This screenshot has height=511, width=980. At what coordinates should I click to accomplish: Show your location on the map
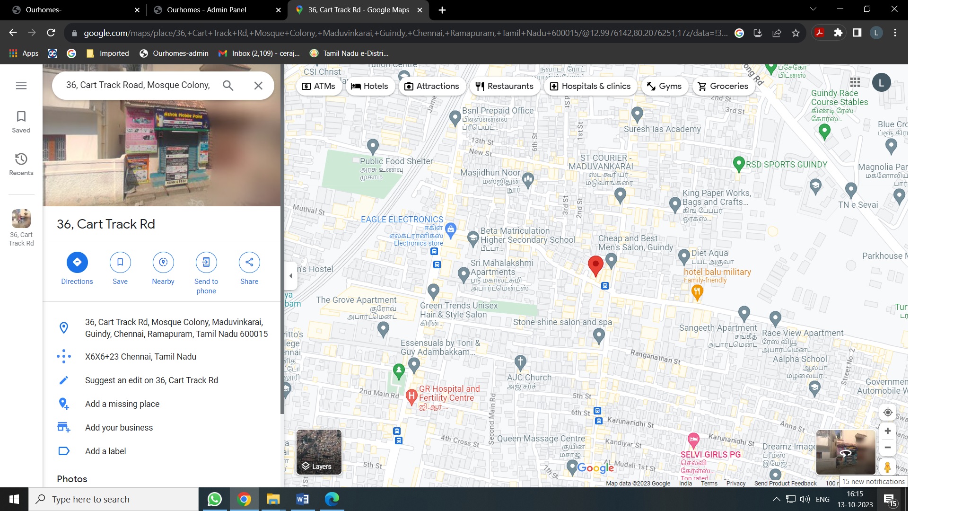(x=888, y=412)
